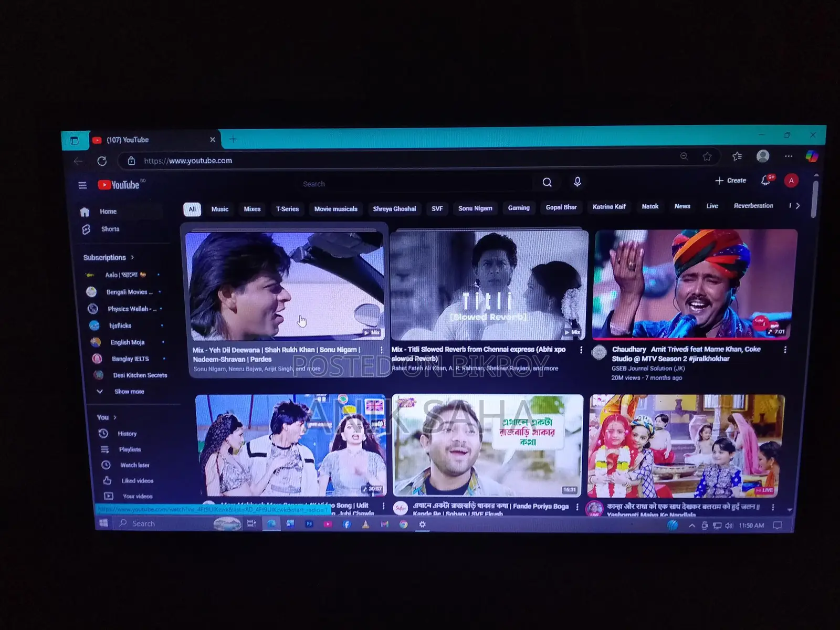This screenshot has width=840, height=630.
Task: Expand the Subscriptions section arrow
Action: tap(132, 258)
